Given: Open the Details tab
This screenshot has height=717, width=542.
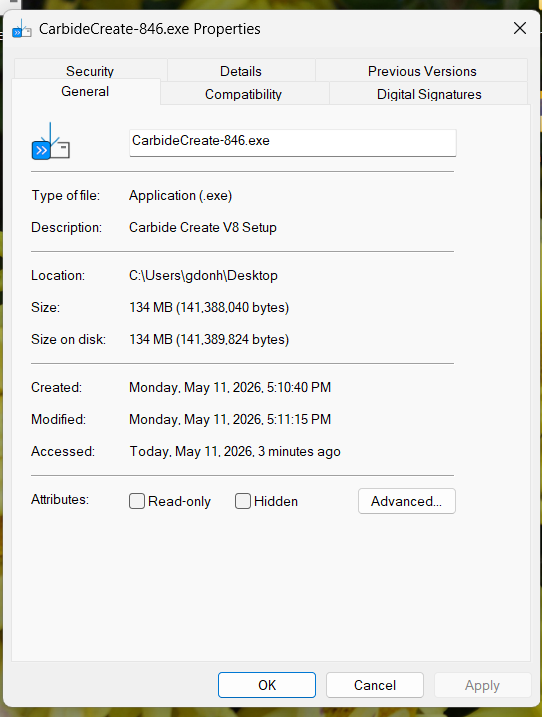Looking at the screenshot, I should [x=241, y=71].
